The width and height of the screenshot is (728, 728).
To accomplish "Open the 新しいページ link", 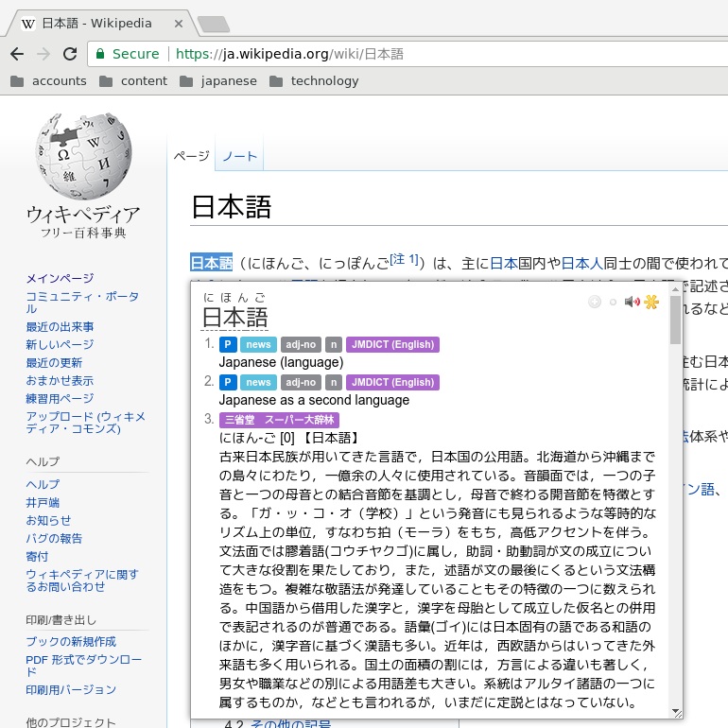I will click(x=60, y=344).
